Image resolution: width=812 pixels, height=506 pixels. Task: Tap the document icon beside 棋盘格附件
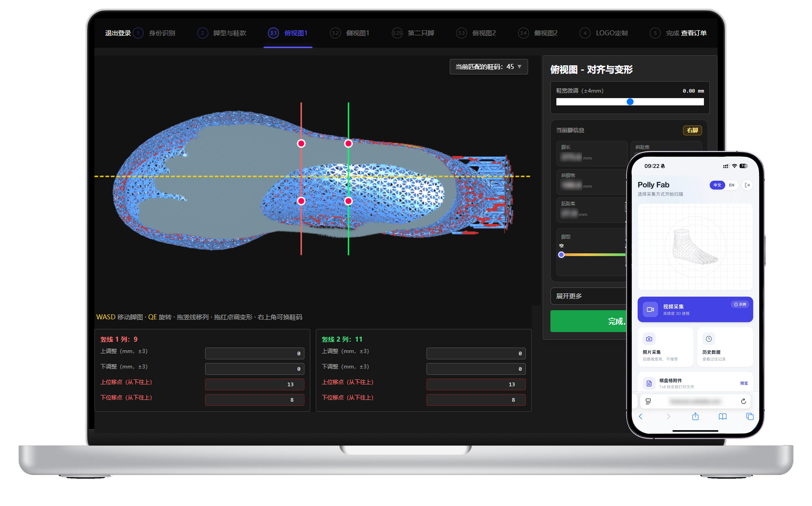pyautogui.click(x=649, y=383)
